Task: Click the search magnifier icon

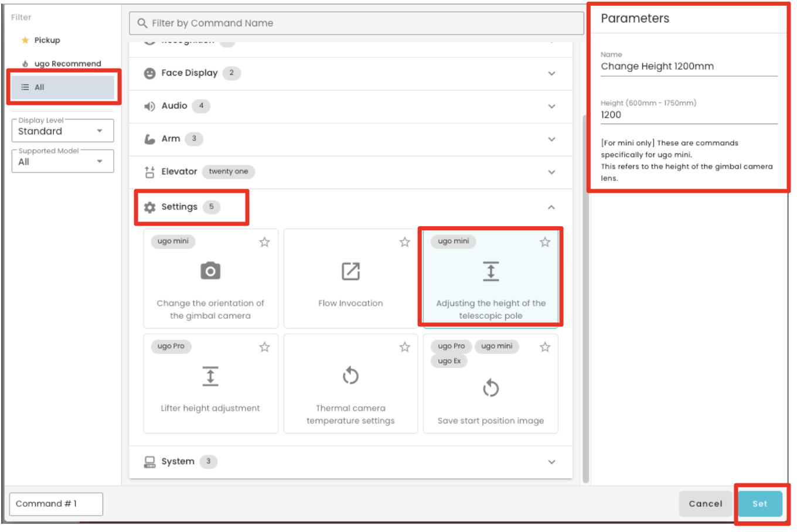Action: 142,23
